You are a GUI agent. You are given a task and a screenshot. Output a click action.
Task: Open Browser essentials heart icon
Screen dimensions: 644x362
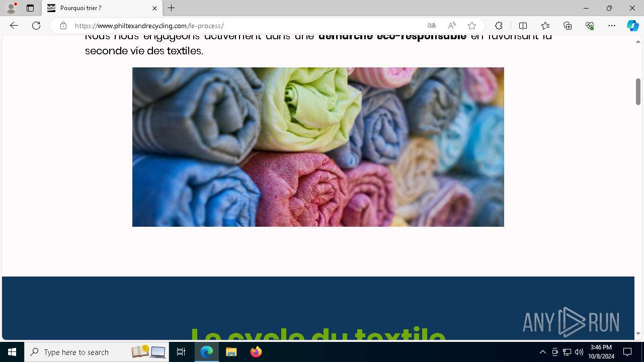coord(590,26)
